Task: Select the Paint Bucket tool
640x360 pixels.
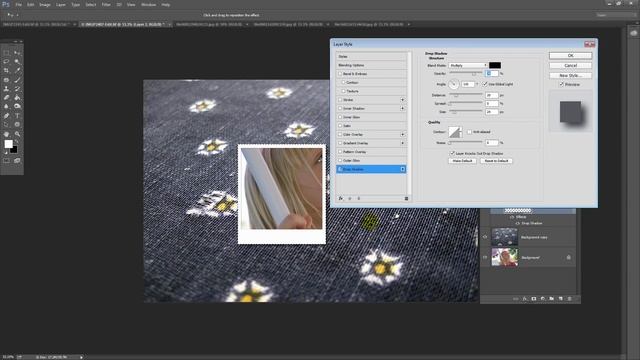Action: click(x=17, y=98)
